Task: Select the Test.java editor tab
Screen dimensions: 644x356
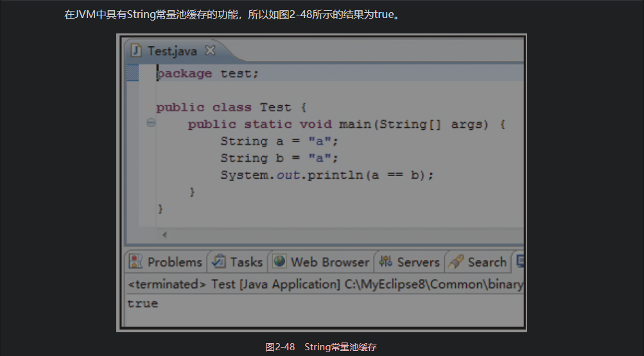Action: coord(173,51)
